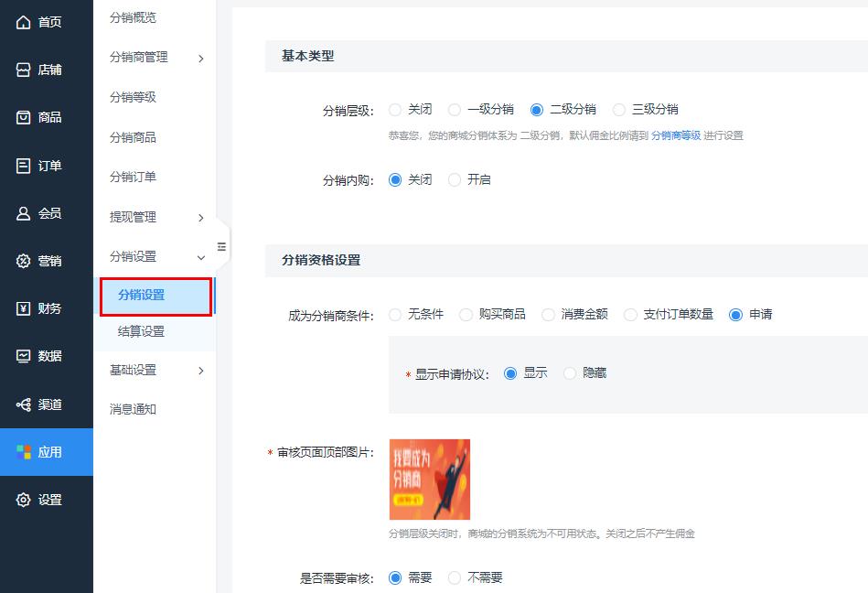Expand the 分销商管理 submenu
This screenshot has width=868, height=593.
[x=137, y=57]
